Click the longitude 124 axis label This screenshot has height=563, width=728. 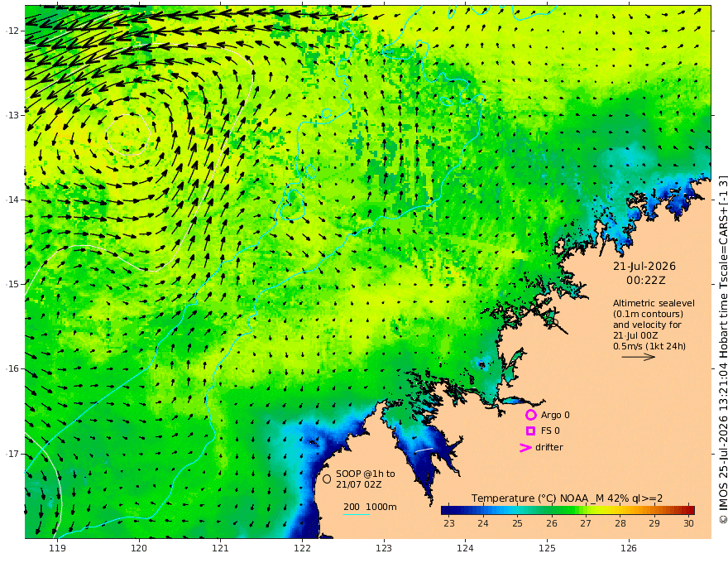pos(465,549)
